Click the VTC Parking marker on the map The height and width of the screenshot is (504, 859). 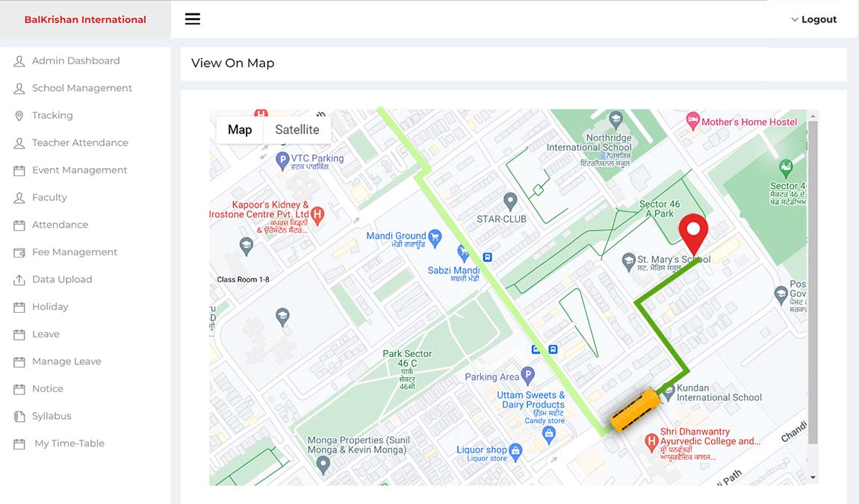click(282, 160)
